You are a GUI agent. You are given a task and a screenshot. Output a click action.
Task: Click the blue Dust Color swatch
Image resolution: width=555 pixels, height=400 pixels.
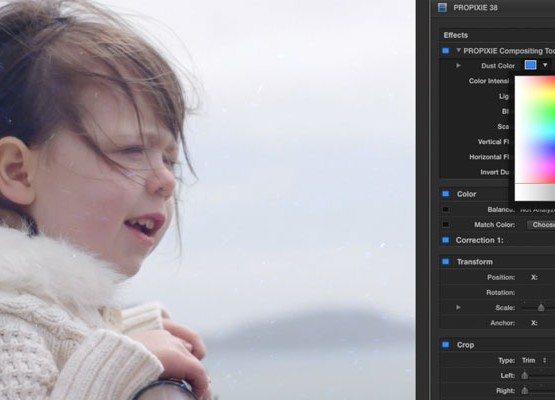point(530,65)
